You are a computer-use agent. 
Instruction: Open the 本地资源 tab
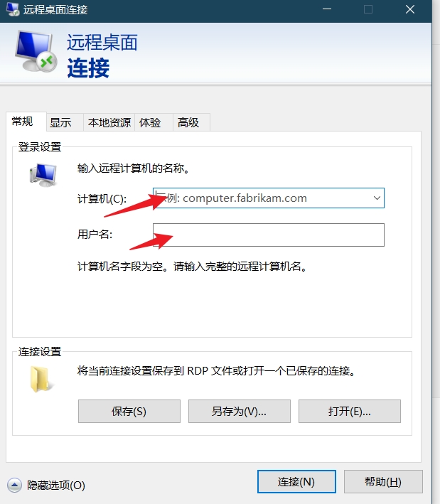109,122
